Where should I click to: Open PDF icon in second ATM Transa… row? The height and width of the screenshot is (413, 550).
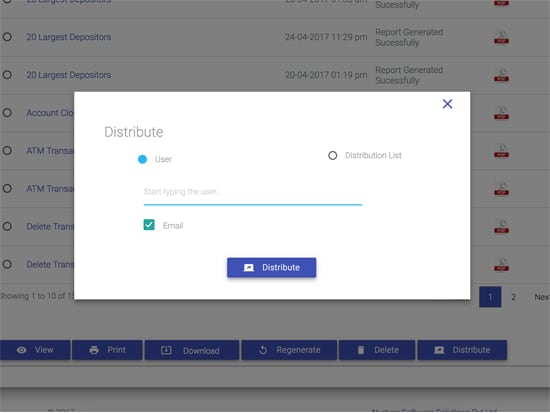tap(502, 189)
